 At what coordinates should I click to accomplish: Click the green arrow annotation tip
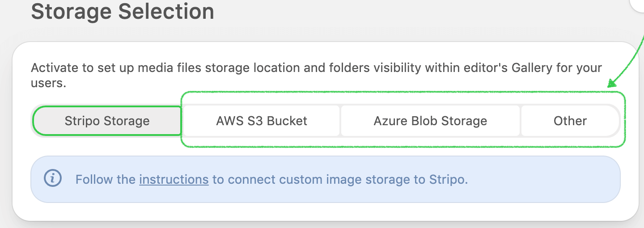[x=610, y=84]
